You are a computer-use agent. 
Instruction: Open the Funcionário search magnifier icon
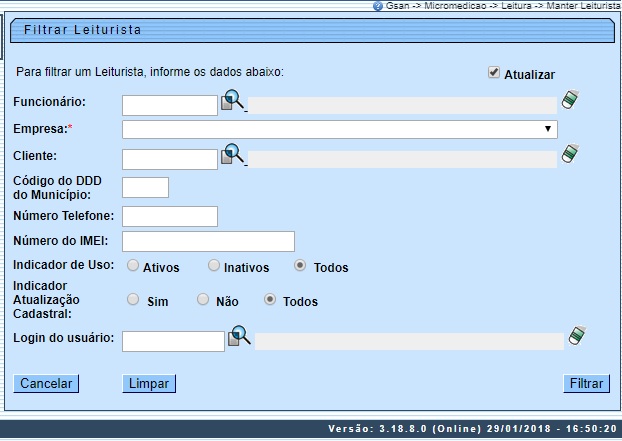point(232,100)
